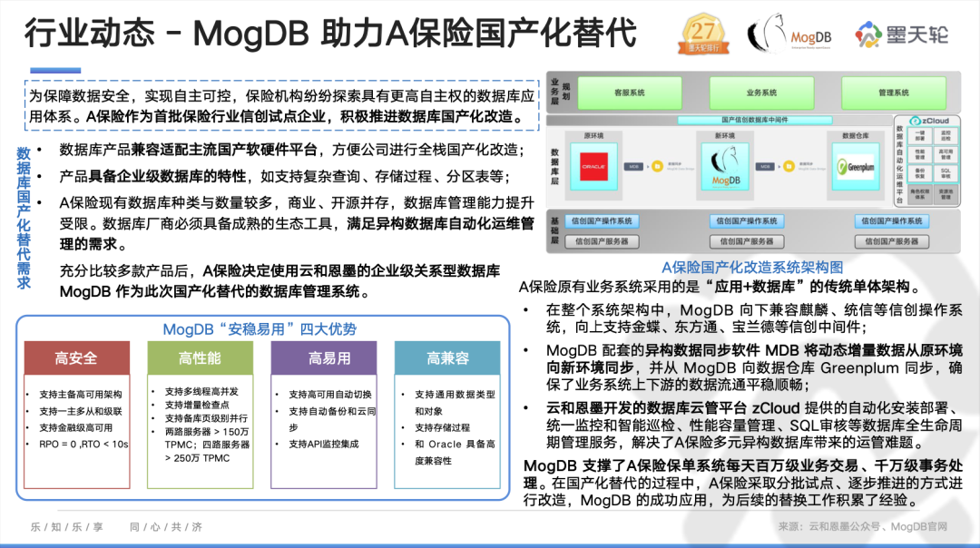Screen dimensions: 980x548
Task: Click sentence A保险原有业务系统采用的是"应用+数据库"
Action: coord(720,287)
